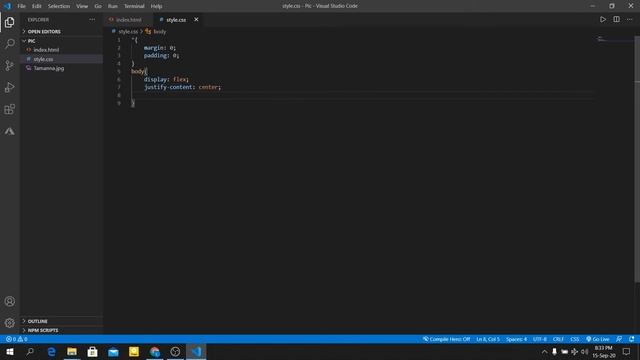Open the Azure icon in the activity bar
Screen dimensions: 640x360
point(10,131)
